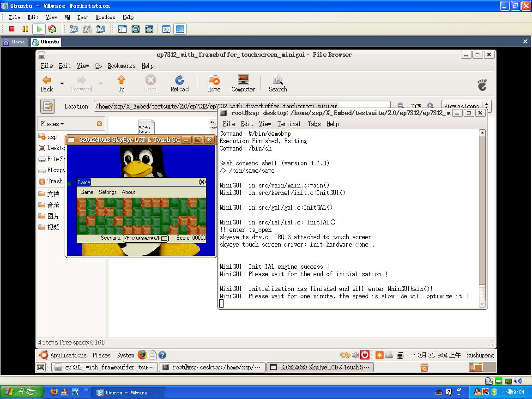Show VMware console view icon
The width and height of the screenshot is (532, 399).
[x=180, y=29]
